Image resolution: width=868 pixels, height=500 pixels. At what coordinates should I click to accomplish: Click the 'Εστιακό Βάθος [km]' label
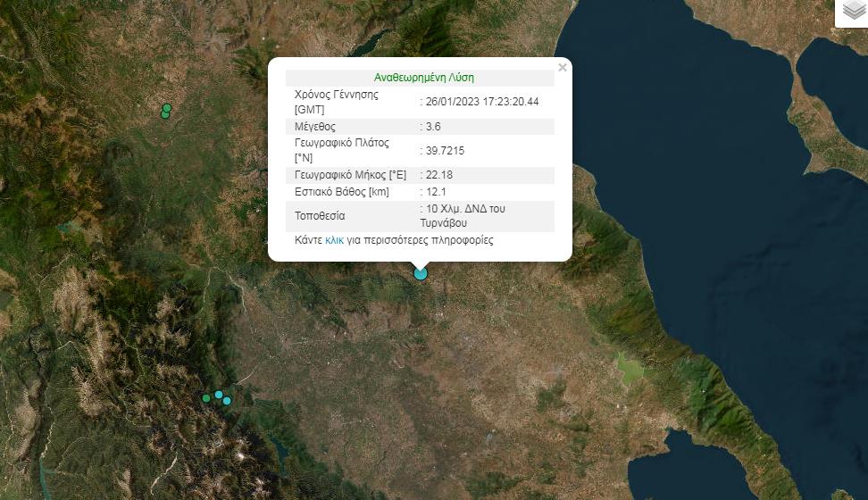[341, 192]
